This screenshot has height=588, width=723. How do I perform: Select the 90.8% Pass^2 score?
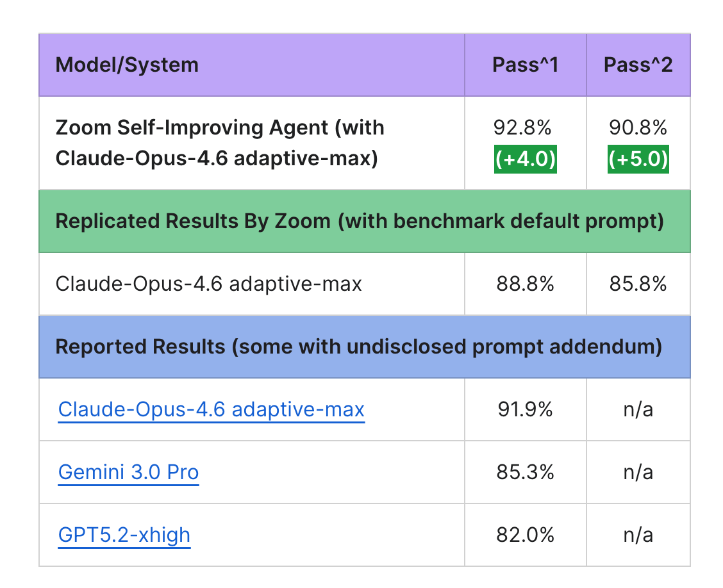pos(638,128)
